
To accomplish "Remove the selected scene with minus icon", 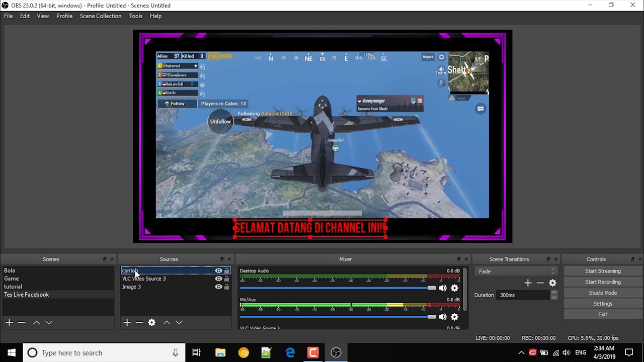I will (x=22, y=322).
